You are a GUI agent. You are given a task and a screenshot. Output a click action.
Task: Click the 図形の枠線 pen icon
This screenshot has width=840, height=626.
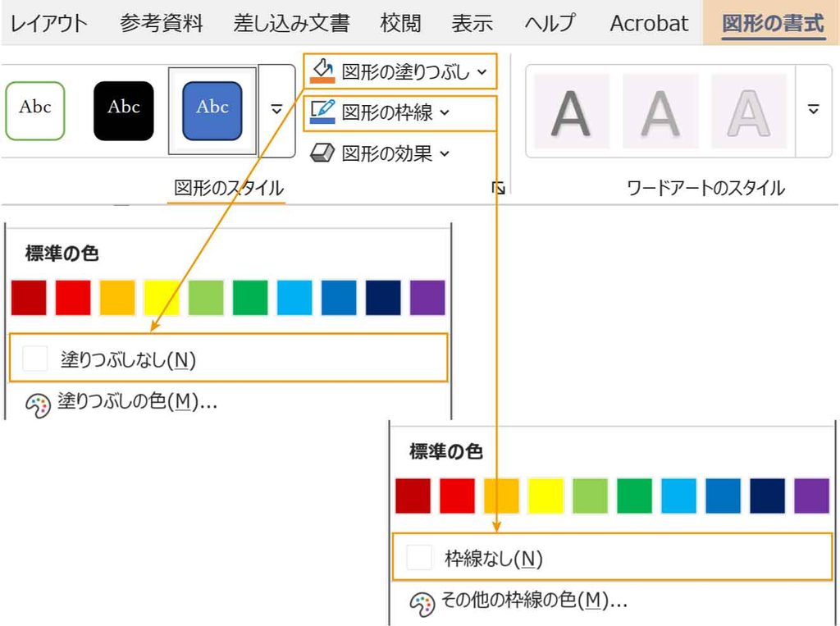(x=322, y=112)
